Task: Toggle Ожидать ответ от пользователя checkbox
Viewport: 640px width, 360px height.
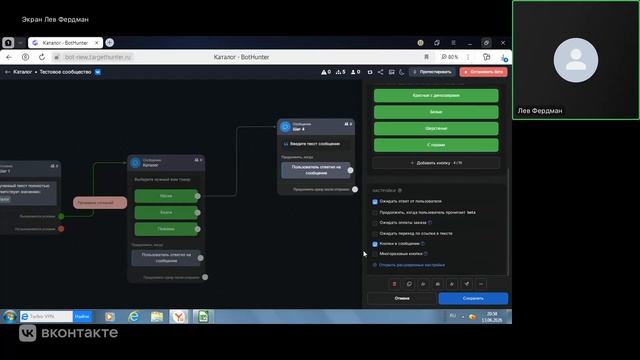Action: click(375, 202)
